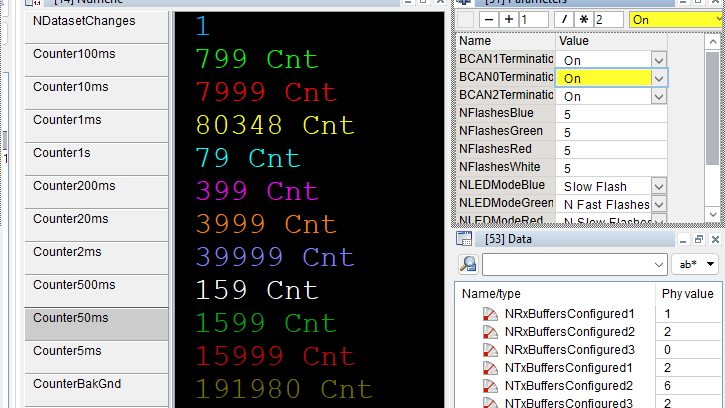Open the NLEDModeBlue dropdown
This screenshot has height=408, width=725.
pos(659,186)
